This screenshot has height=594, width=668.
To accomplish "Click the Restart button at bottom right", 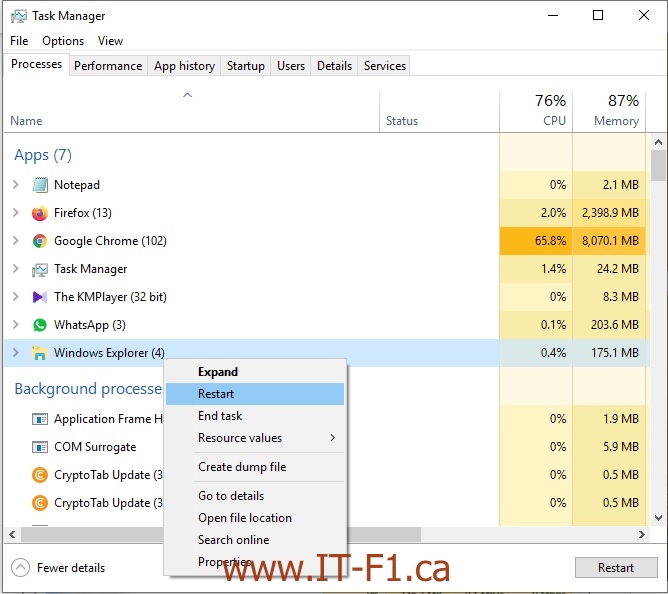I will 616,568.
